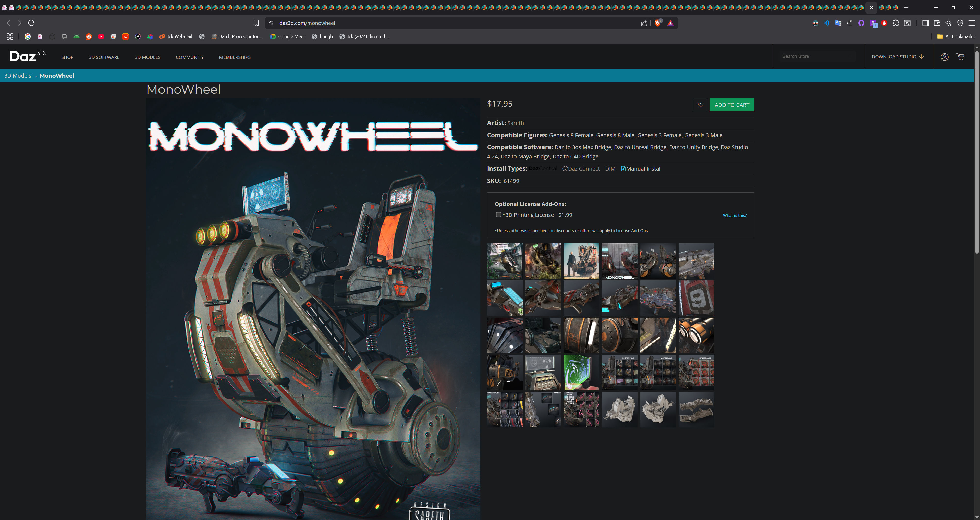980x520 pixels.
Task: Select the Manual Install type
Action: pyautogui.click(x=641, y=168)
